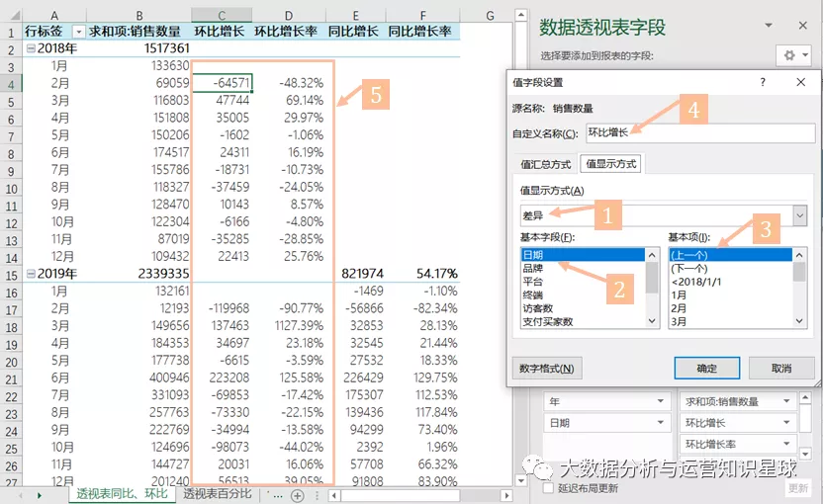Open the 环比增长 value field dropdown

tap(786, 422)
